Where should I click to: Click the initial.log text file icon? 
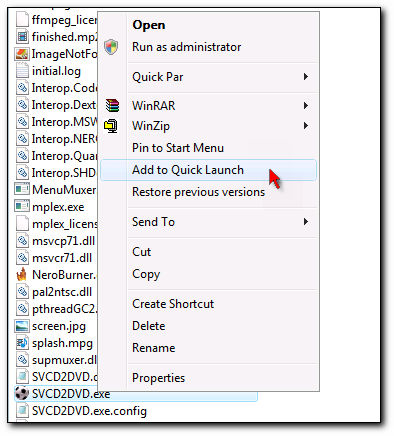(22, 71)
